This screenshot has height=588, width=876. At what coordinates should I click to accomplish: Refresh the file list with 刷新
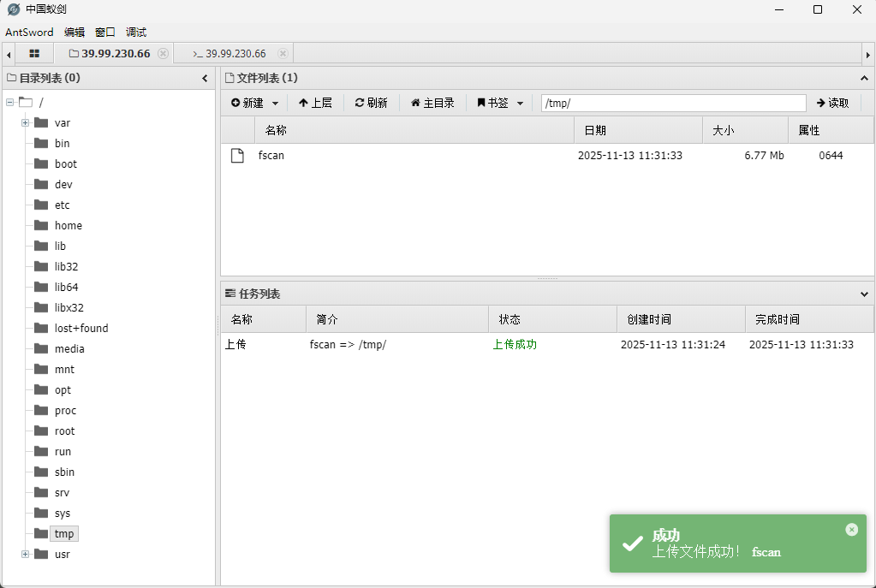pos(371,103)
